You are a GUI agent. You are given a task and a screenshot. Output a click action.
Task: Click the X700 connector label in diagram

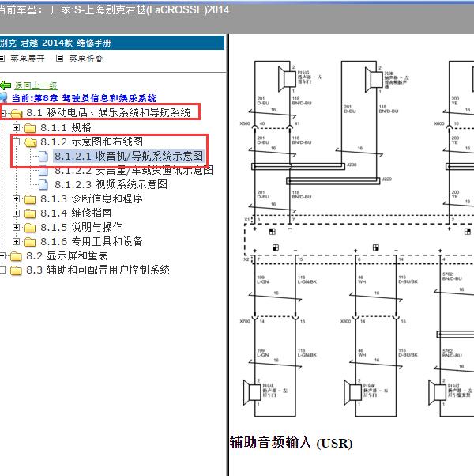245,321
